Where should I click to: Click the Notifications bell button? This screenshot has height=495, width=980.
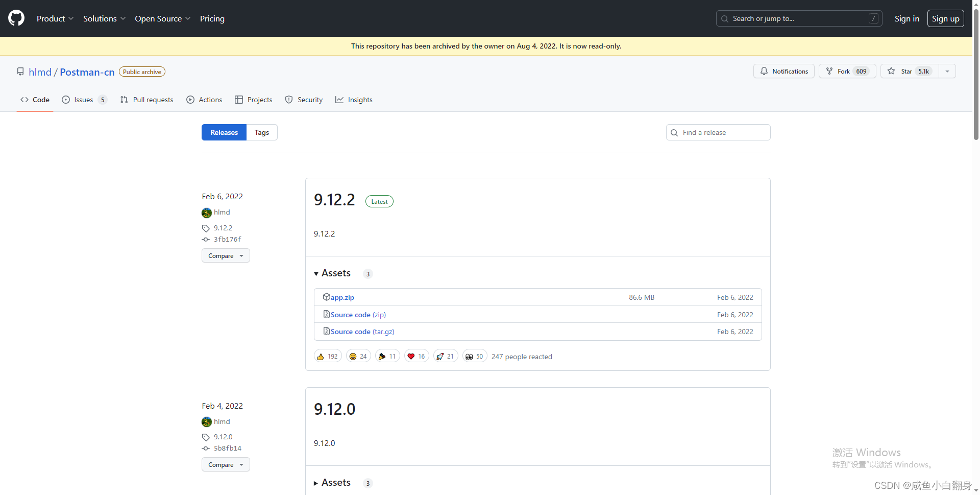tap(783, 71)
